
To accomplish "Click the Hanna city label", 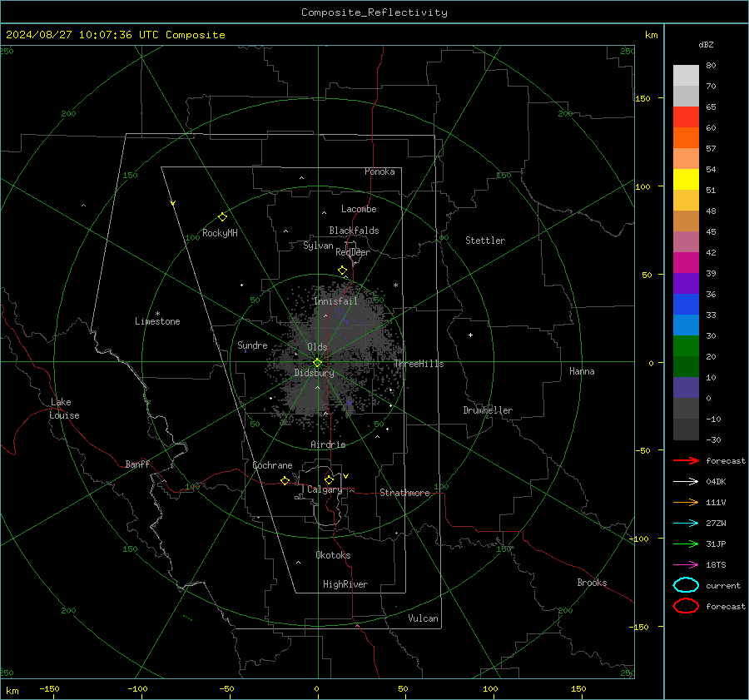I will click(582, 371).
